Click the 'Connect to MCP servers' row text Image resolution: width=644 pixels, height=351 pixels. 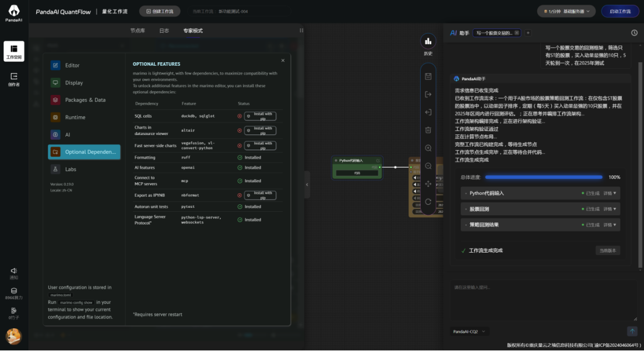coord(146,181)
